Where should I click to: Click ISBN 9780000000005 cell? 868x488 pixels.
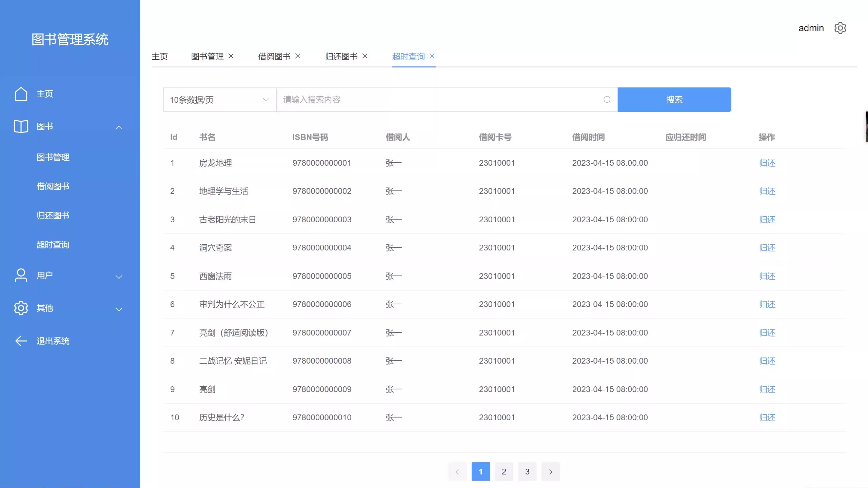point(322,276)
